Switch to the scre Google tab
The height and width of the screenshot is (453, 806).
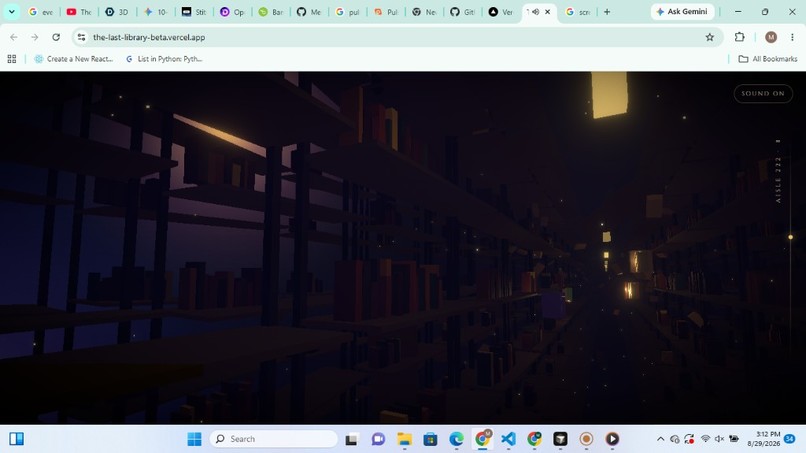point(578,11)
